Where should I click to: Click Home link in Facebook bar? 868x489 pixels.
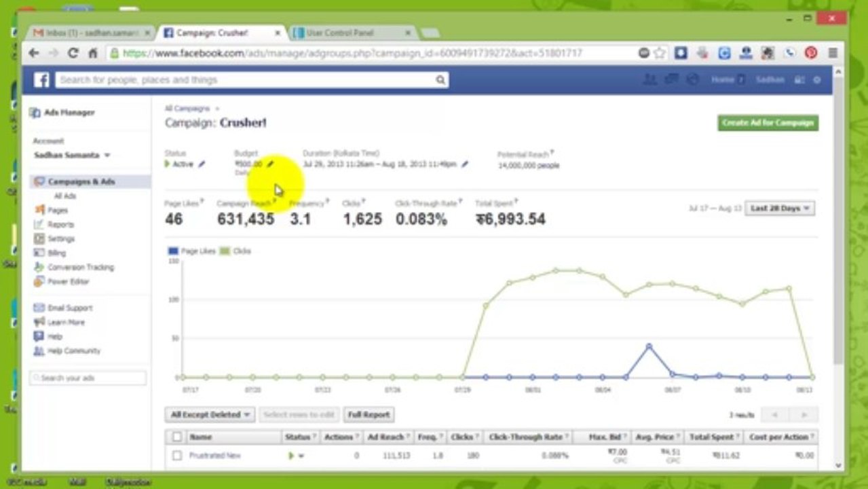(722, 80)
